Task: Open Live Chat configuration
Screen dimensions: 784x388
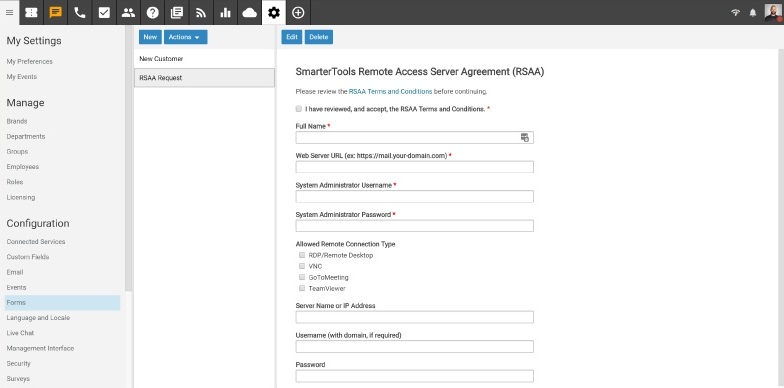Action: coord(20,332)
